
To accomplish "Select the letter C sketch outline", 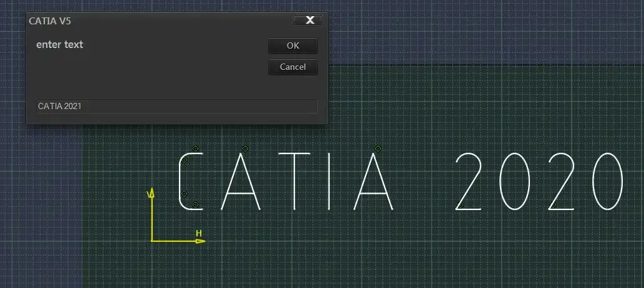I will pos(180,181).
